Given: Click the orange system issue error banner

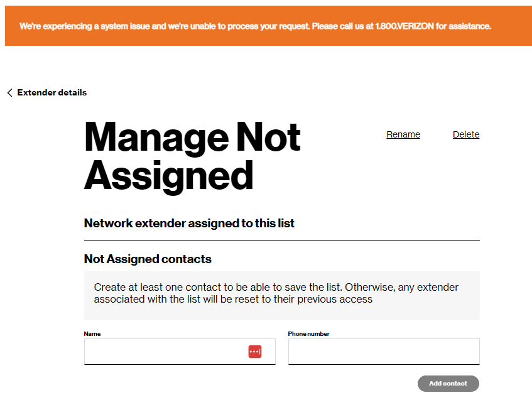Looking at the screenshot, I should (x=268, y=26).
